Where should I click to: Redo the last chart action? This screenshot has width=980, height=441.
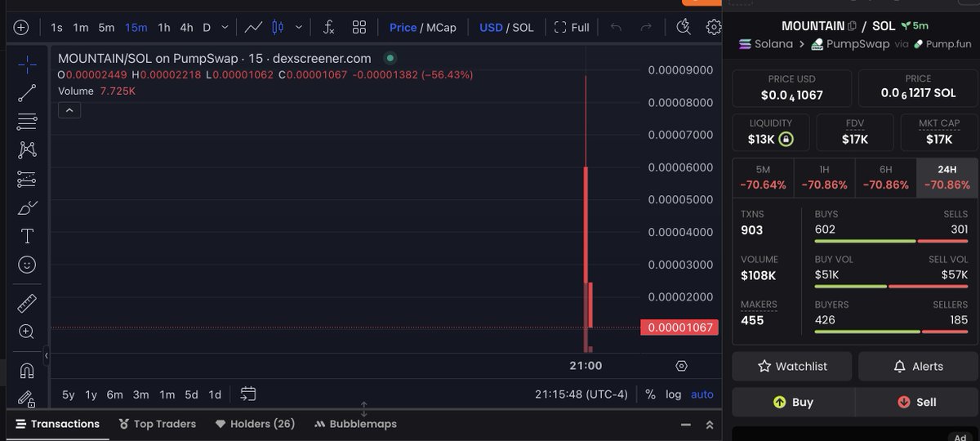[646, 27]
